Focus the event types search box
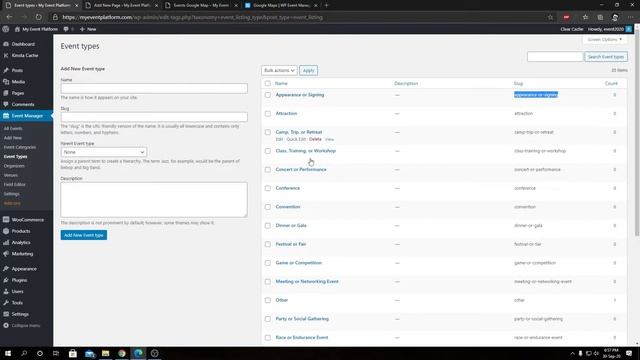640x360 pixels. click(555, 57)
